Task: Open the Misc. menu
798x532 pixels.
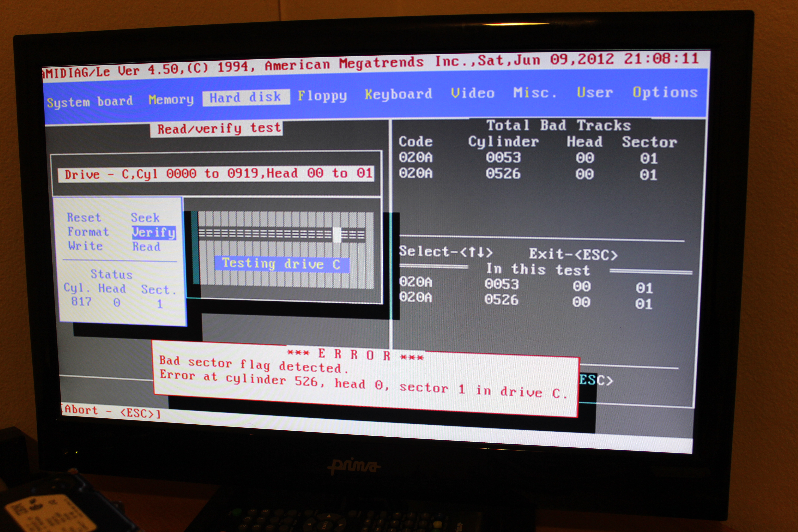Action: 535,93
